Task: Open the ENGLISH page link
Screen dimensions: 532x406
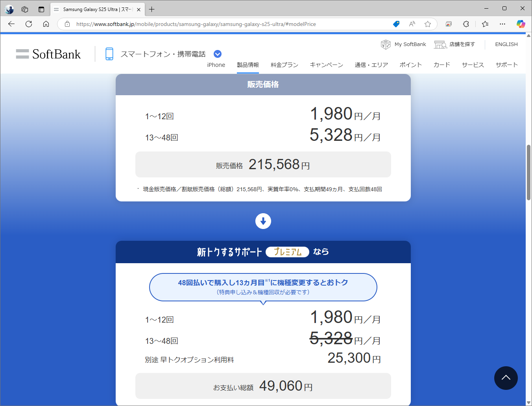Action: click(506, 44)
